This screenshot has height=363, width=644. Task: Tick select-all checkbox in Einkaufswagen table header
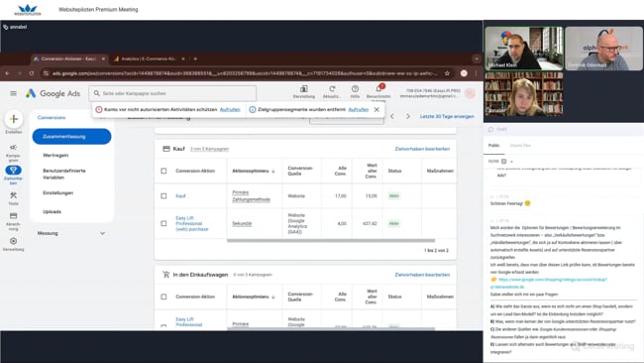tap(163, 297)
